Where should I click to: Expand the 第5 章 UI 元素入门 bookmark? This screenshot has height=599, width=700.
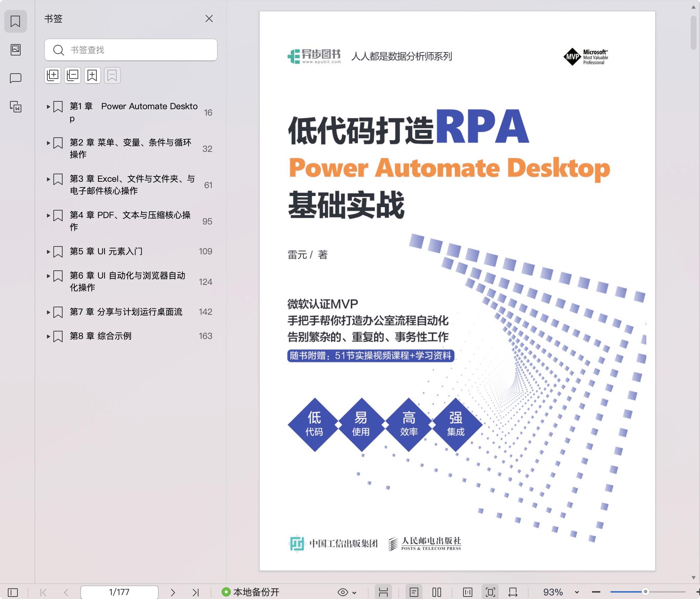coord(48,251)
